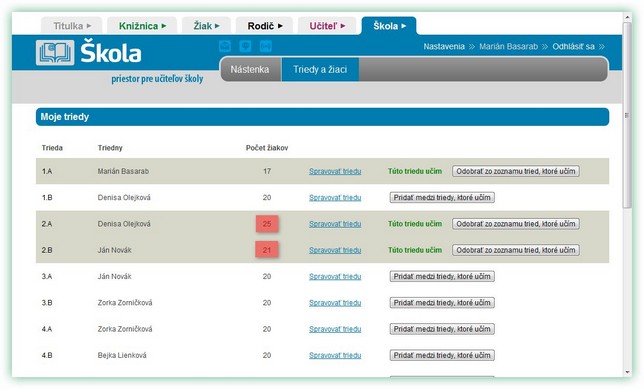Open the Rodič top tab
Screen dimensions: 644x389
point(264,26)
